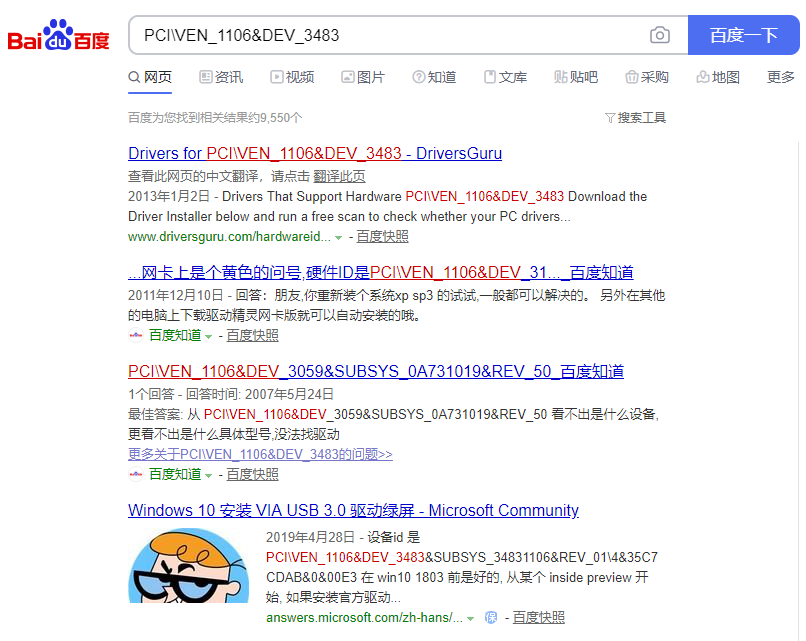
Task: Click the Baidu logo
Action: (58, 35)
